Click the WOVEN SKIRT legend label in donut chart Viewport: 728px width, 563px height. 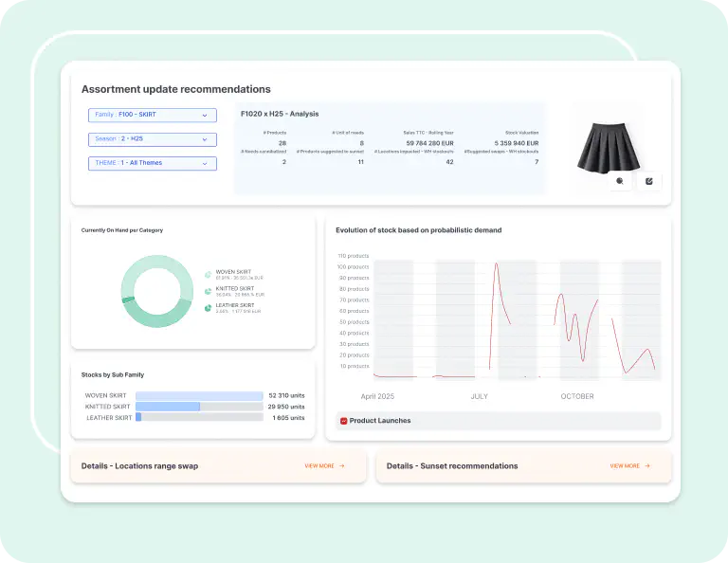[233, 272]
